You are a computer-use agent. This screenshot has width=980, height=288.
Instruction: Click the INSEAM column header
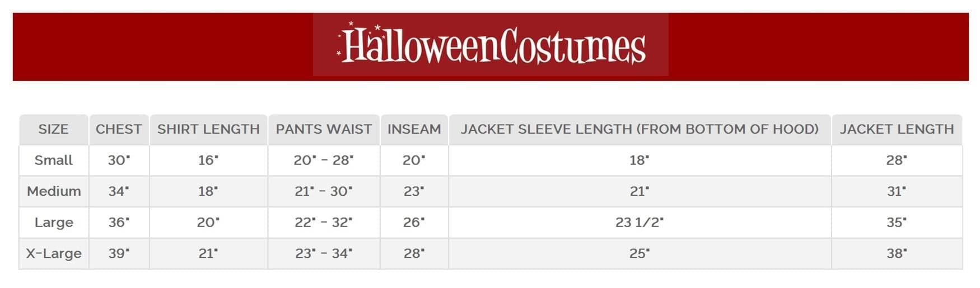pyautogui.click(x=414, y=129)
